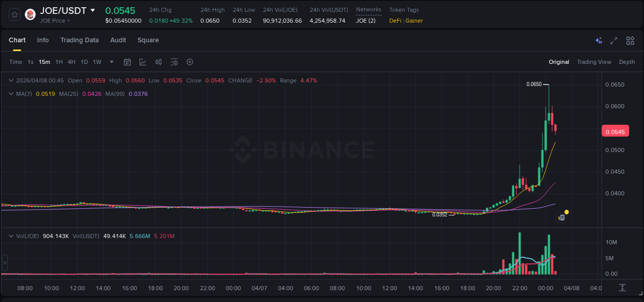Launch the Binance AI assistant icon
This screenshot has width=644, height=302.
[x=598, y=40]
